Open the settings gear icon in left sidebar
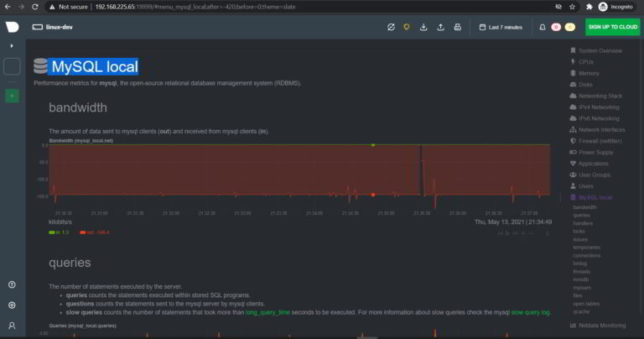The width and height of the screenshot is (644, 339). point(12,305)
